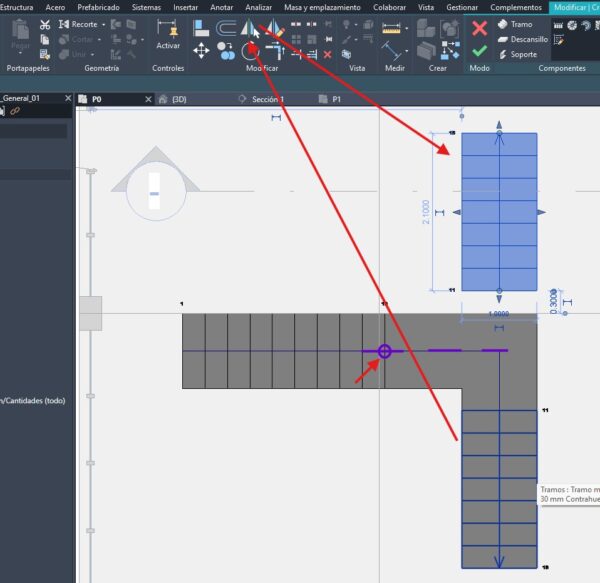Finish edit mode with green checkmark
Screen dimensions: 600x583
tap(479, 50)
